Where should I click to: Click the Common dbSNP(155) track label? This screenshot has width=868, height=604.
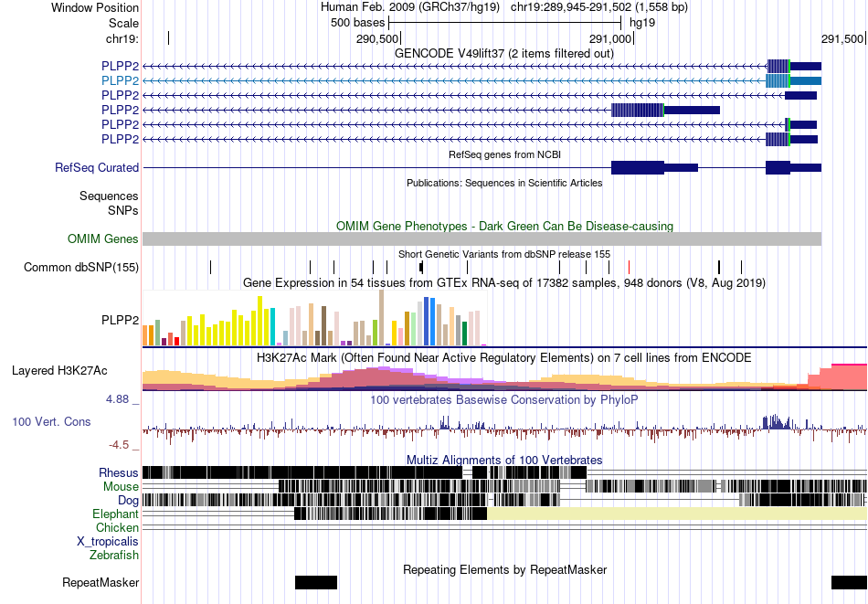[x=80, y=268]
